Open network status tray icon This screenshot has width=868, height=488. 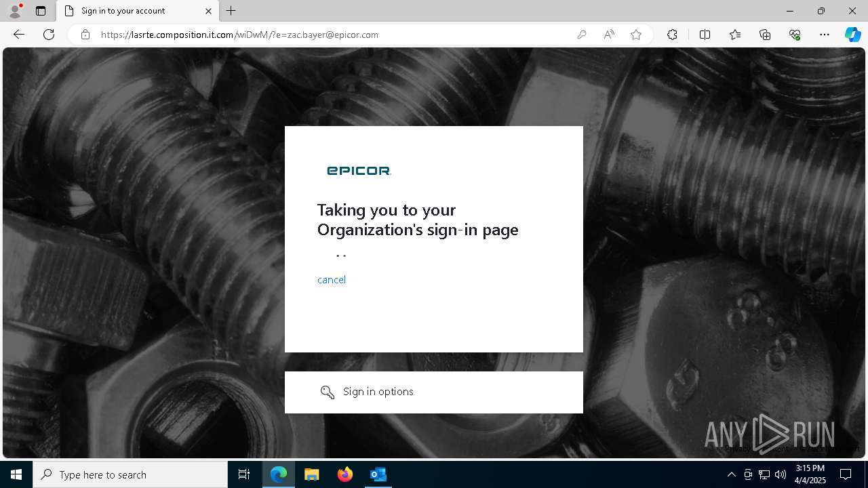click(764, 474)
